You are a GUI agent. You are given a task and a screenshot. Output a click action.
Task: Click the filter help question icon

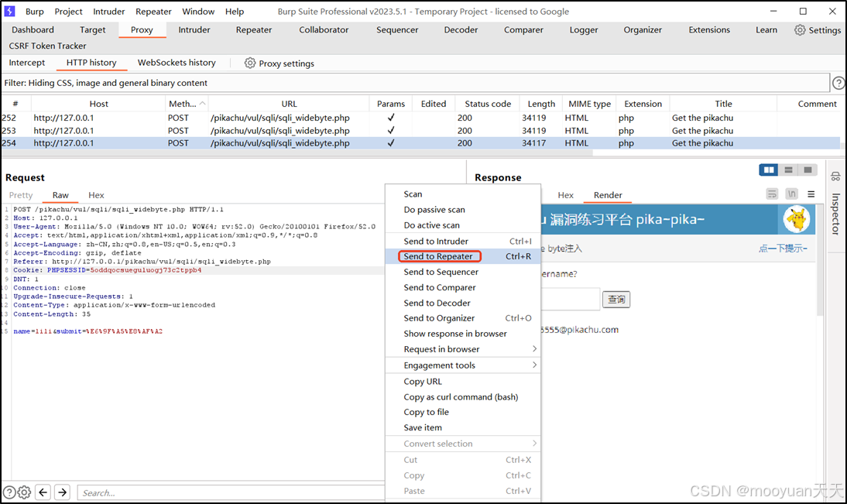pos(838,83)
